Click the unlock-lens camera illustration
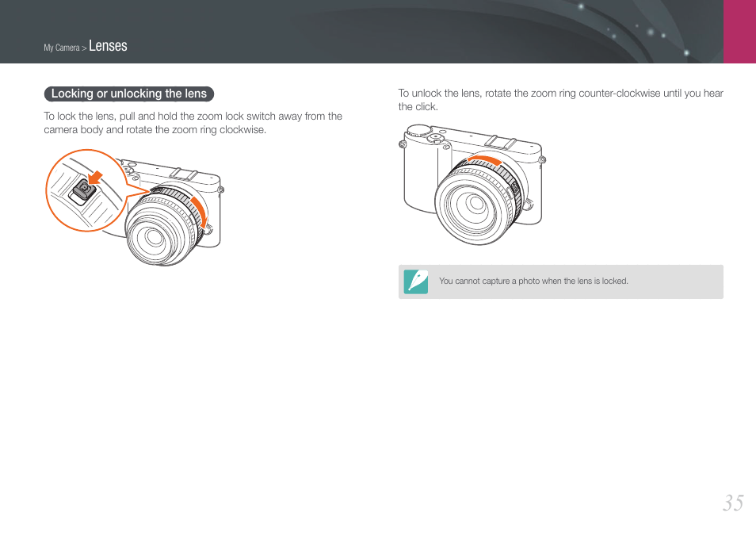 [472, 185]
